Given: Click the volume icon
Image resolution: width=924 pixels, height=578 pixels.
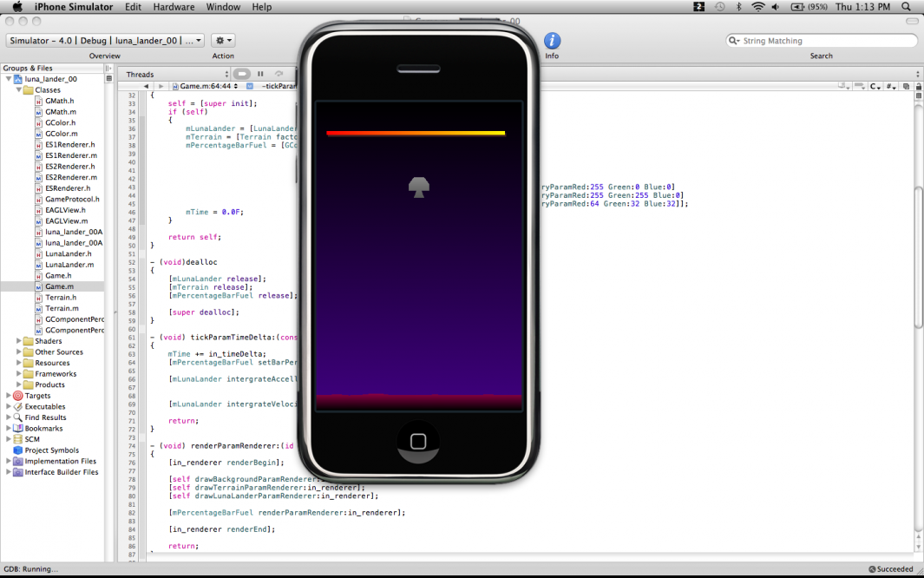Looking at the screenshot, I should click(776, 7).
